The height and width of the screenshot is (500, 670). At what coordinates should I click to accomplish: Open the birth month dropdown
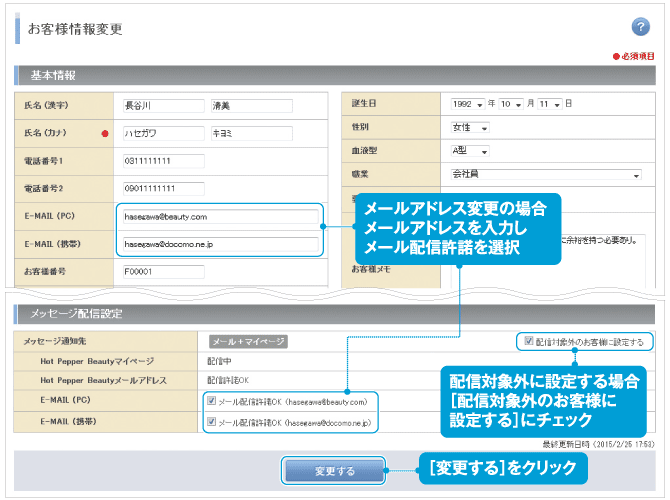click(x=508, y=104)
